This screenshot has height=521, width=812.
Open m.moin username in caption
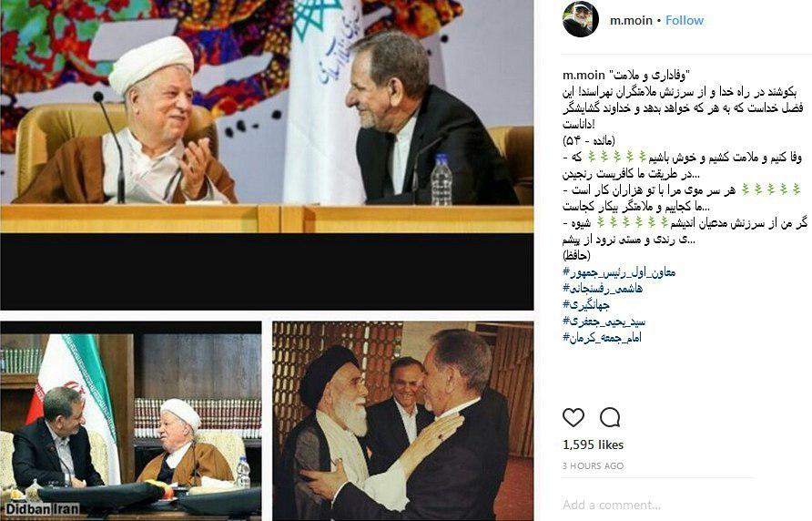pyautogui.click(x=584, y=76)
